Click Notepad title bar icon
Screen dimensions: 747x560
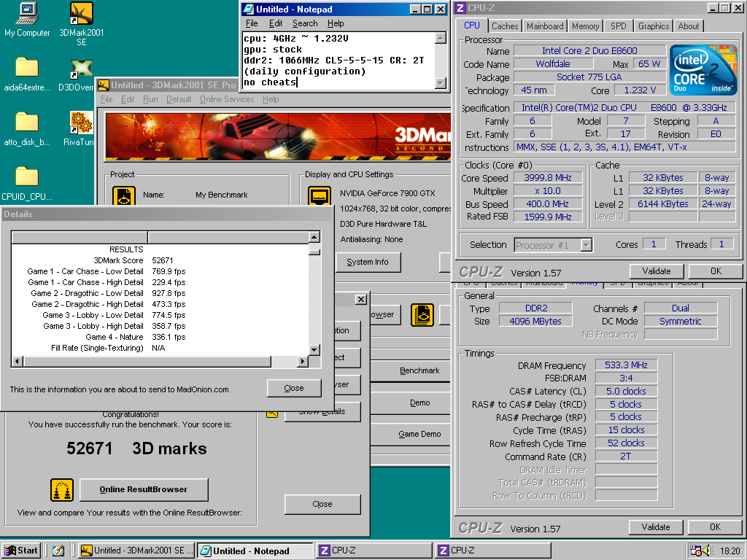click(x=249, y=9)
